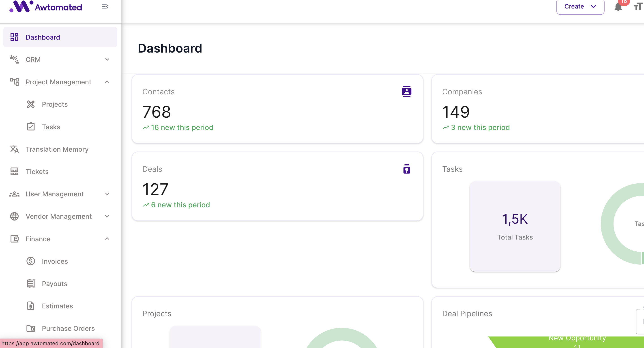Viewport: 644px width, 348px height.
Task: Open the Create dropdown
Action: [x=580, y=7]
